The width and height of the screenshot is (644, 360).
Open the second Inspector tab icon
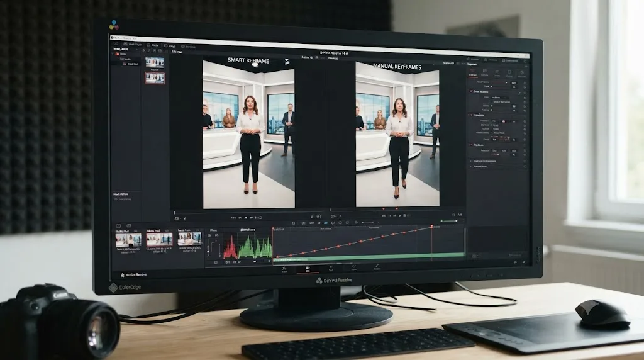pyautogui.click(x=485, y=73)
